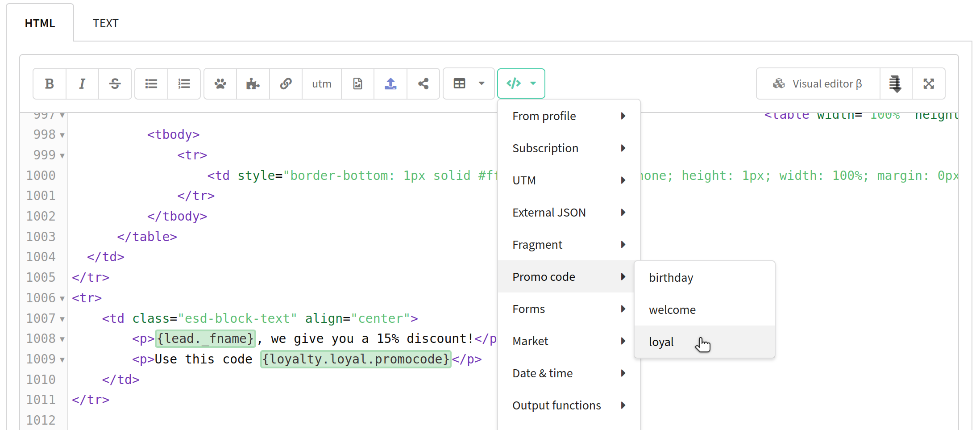Open the Visual editor β
This screenshot has width=980, height=430.
click(818, 83)
